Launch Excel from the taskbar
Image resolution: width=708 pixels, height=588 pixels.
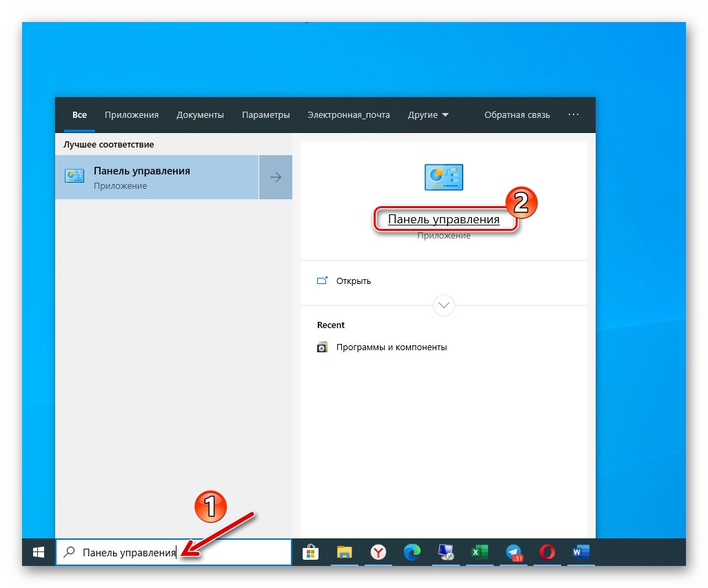[x=480, y=552]
